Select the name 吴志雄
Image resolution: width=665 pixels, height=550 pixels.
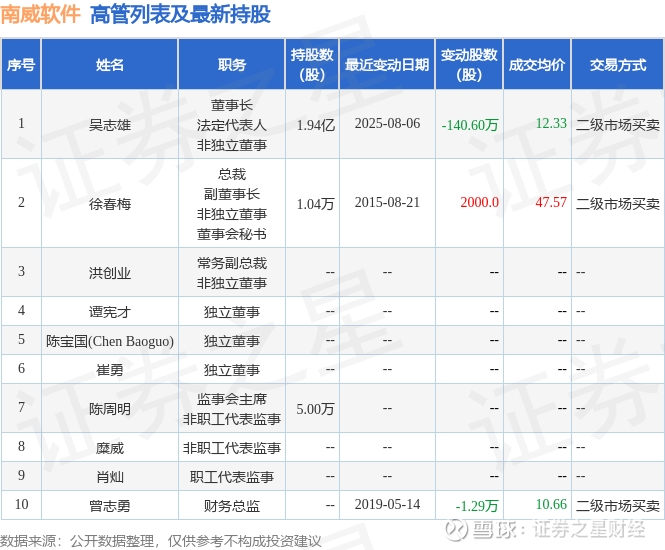coord(109,125)
